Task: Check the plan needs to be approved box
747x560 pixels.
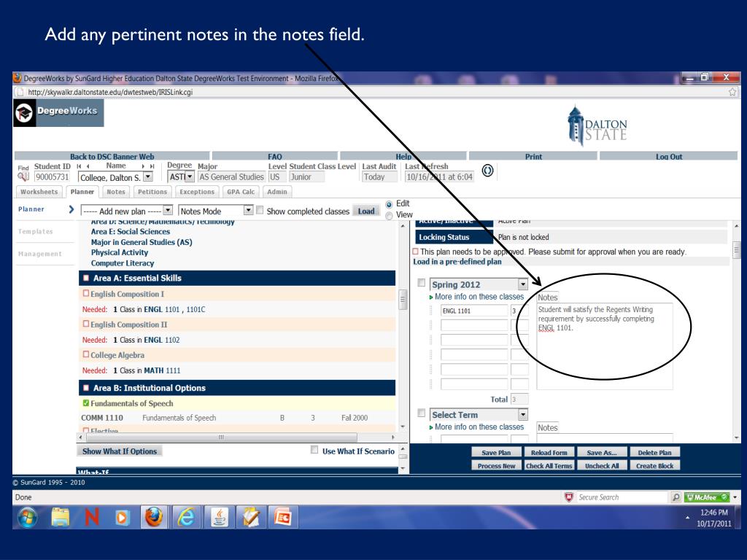Action: [415, 252]
